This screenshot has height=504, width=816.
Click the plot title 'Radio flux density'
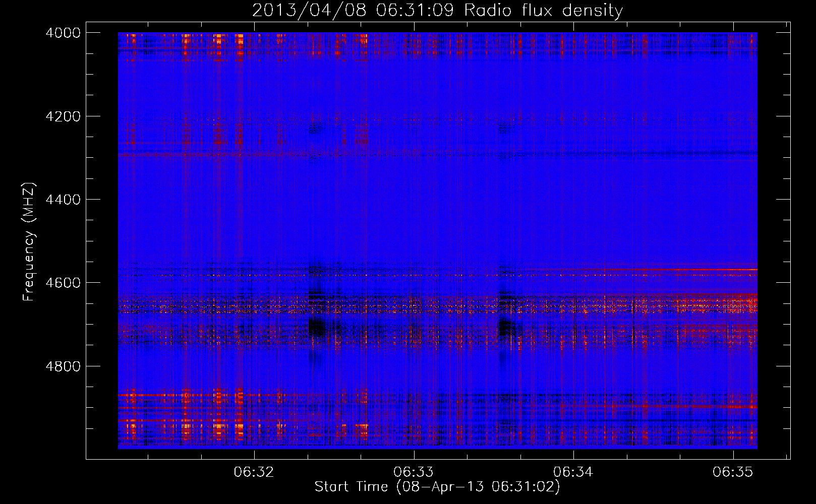tap(544, 11)
